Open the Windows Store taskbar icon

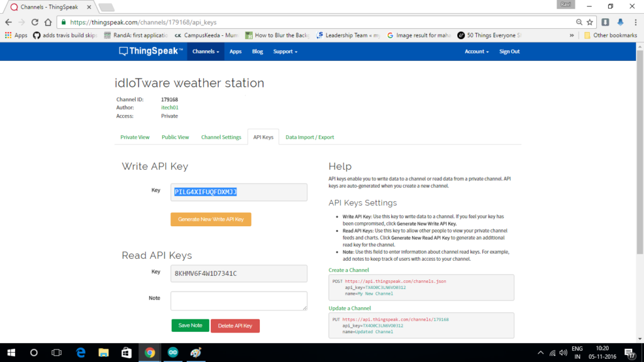[x=126, y=353]
